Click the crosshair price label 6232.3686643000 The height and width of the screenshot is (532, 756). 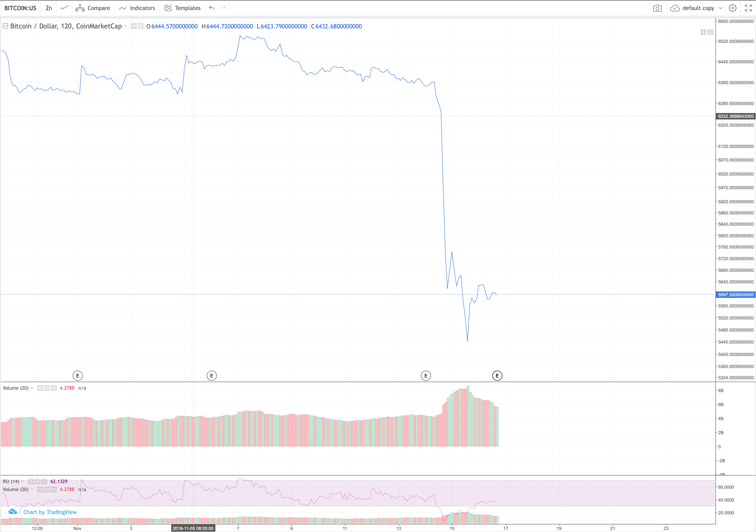click(x=736, y=116)
